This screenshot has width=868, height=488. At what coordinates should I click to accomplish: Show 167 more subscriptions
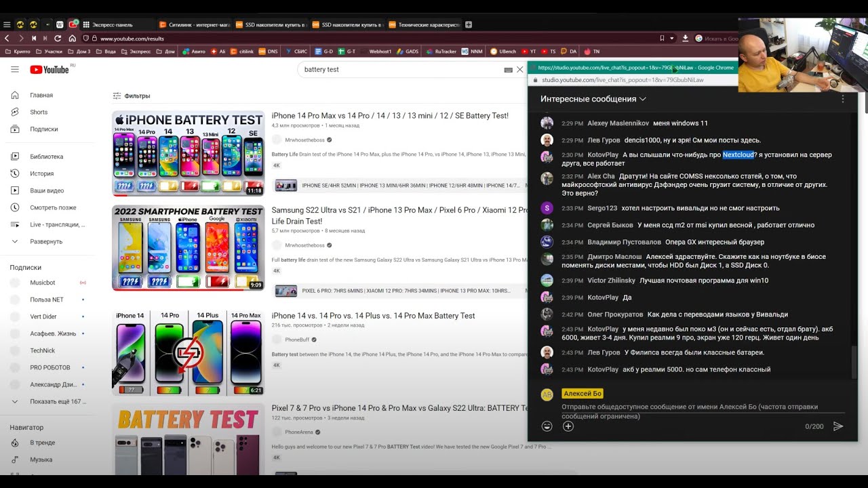tap(58, 401)
